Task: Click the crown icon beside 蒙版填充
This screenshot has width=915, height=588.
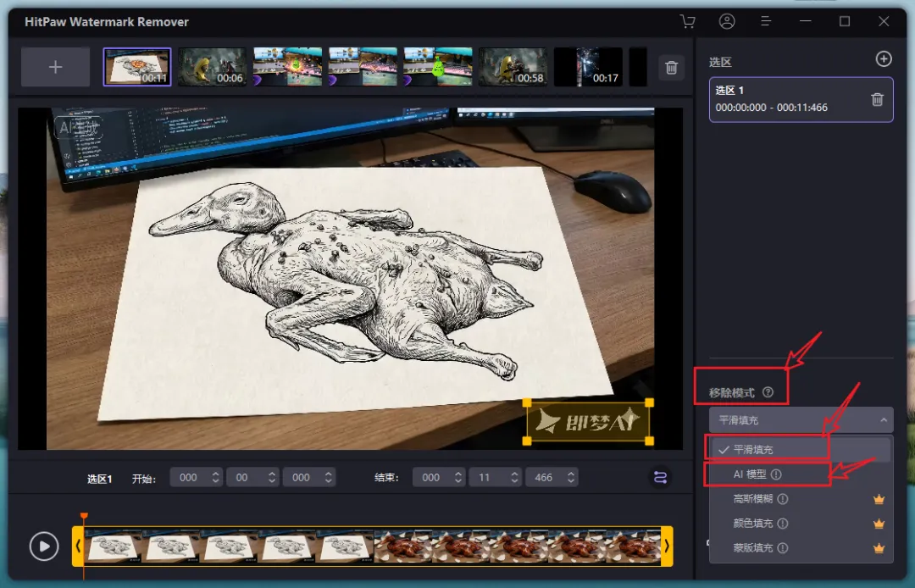Action: click(x=879, y=548)
